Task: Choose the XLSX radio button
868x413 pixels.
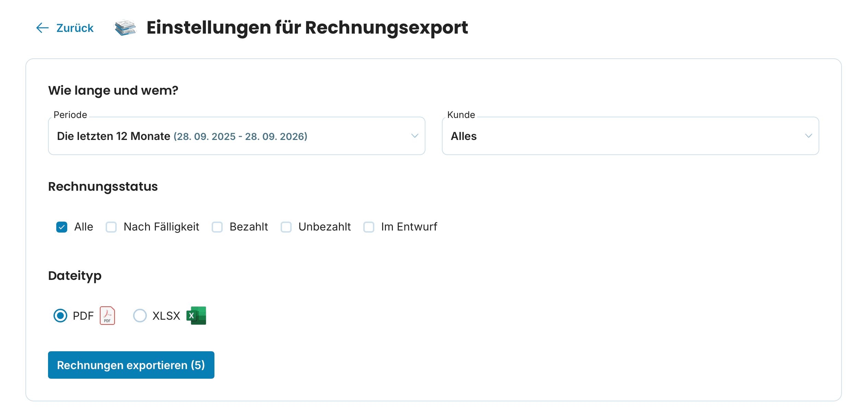Action: (x=140, y=316)
